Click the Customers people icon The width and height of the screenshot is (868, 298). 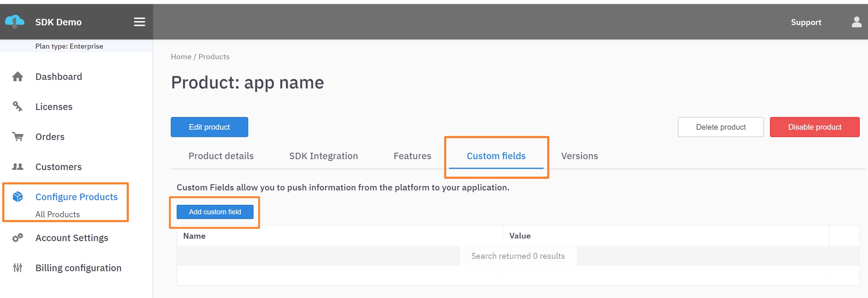pos(18,167)
